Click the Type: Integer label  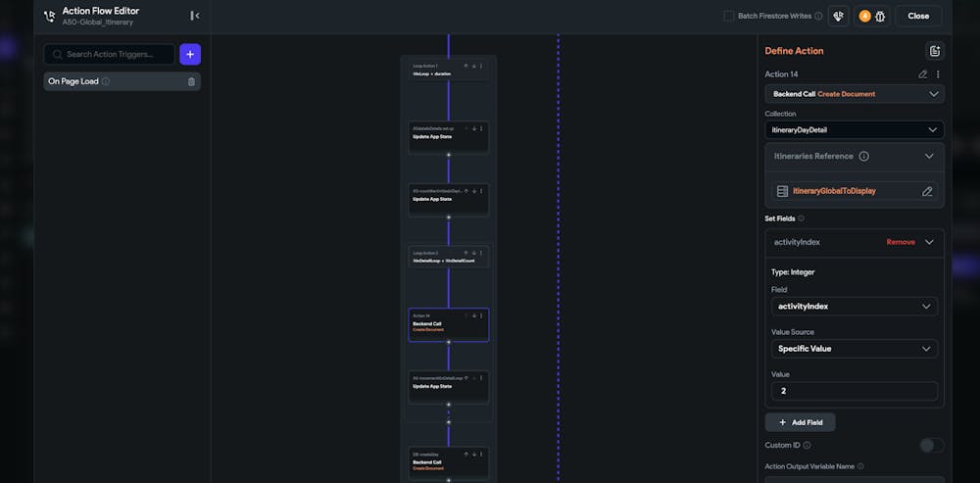(793, 272)
